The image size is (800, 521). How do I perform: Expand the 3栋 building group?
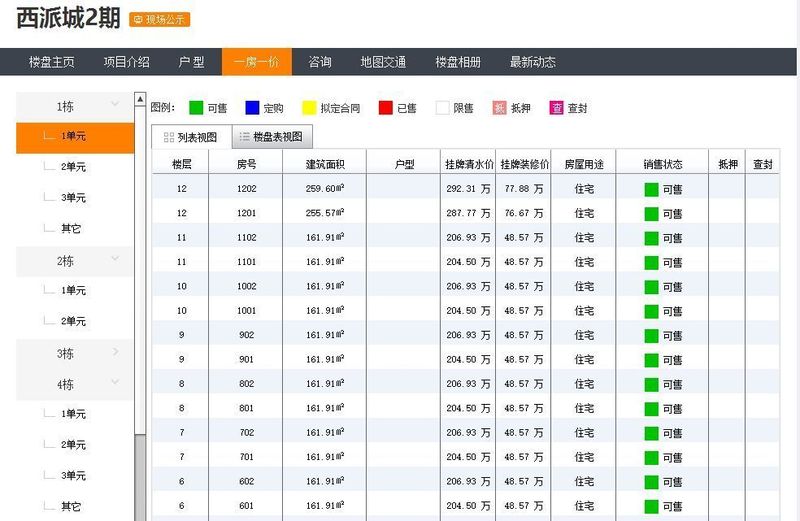(115, 352)
